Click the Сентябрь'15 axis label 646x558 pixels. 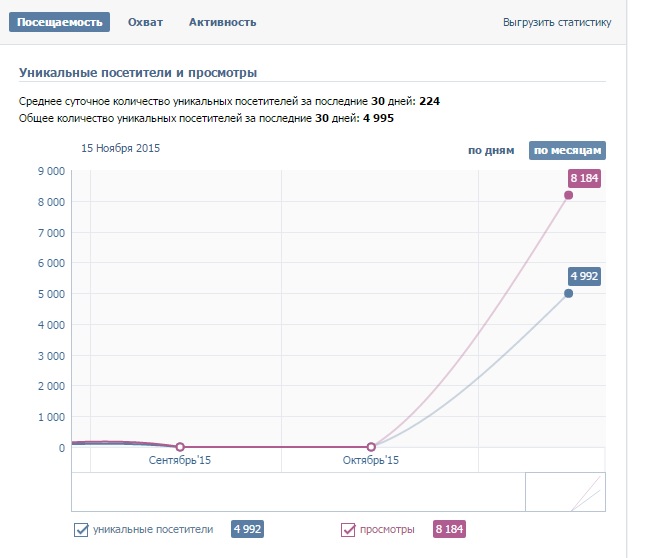click(x=180, y=460)
